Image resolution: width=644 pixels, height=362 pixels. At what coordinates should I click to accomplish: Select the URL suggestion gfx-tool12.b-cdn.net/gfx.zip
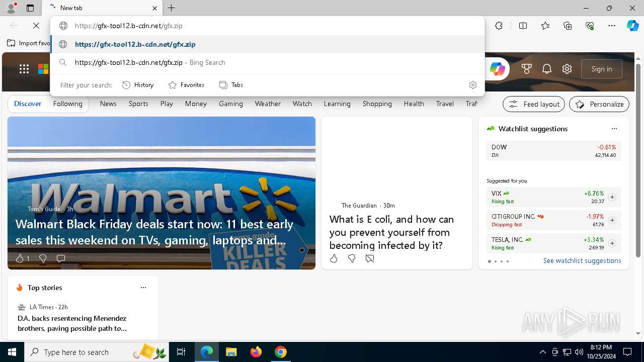(268, 44)
